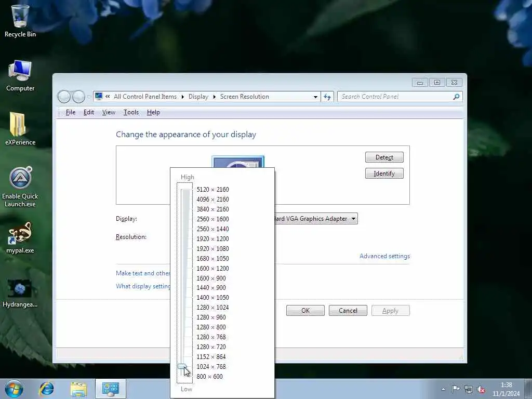Click the OK button

click(305, 311)
